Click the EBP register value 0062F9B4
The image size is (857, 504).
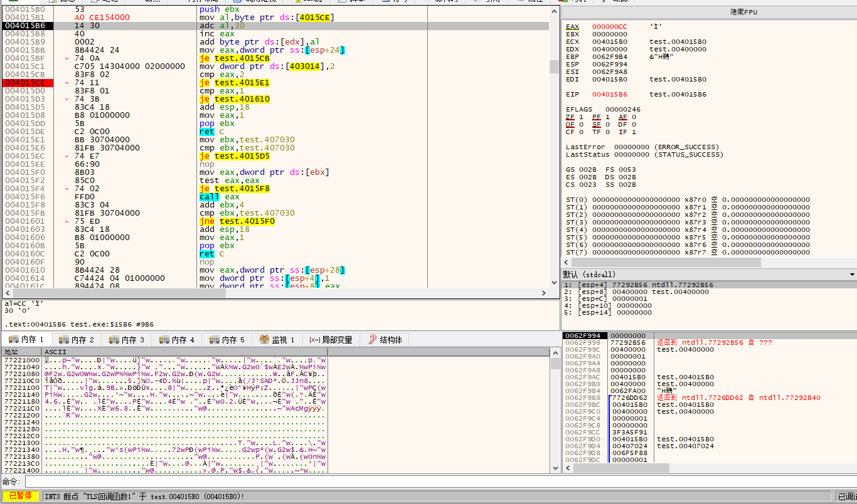click(609, 57)
